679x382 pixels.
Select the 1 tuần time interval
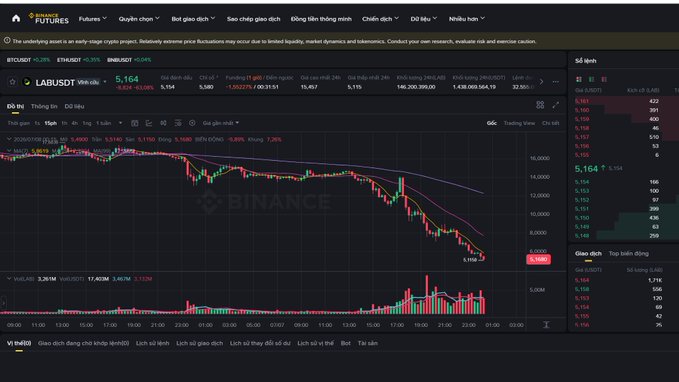(103, 123)
